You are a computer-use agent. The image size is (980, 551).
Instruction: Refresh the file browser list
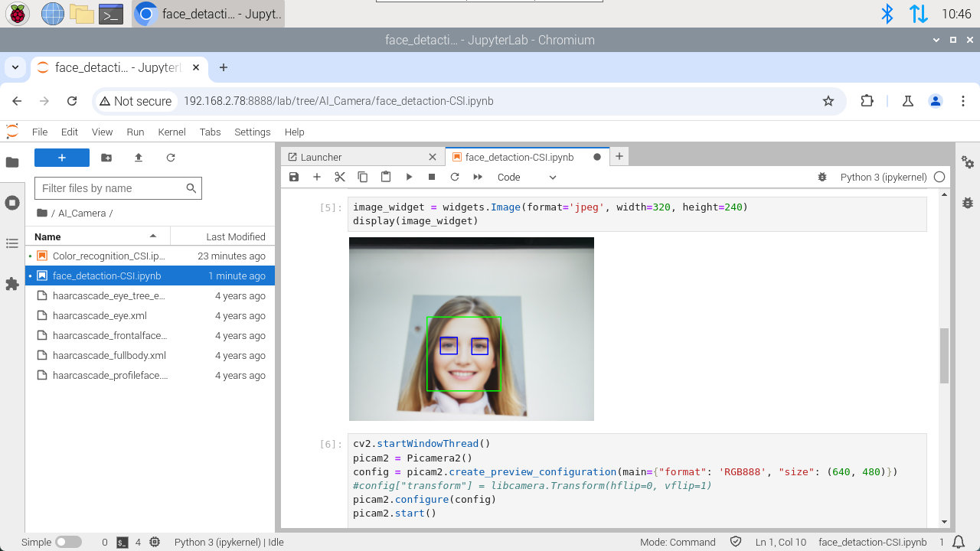[171, 158]
